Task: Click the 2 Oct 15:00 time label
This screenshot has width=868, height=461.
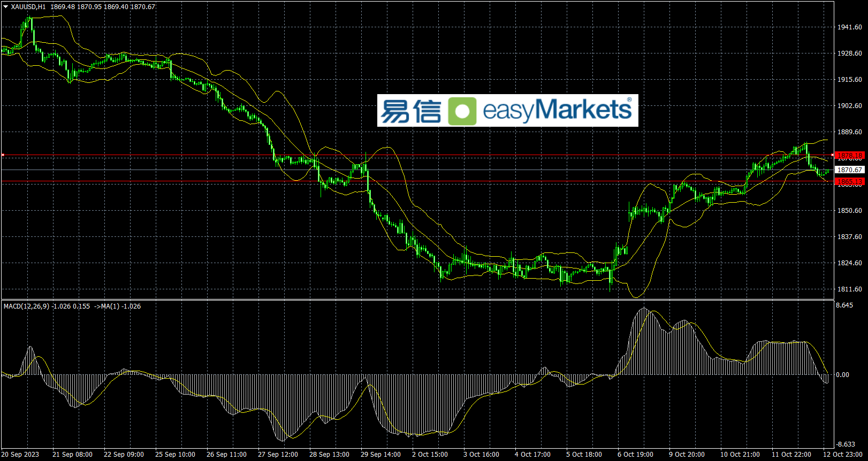Action: 430,455
